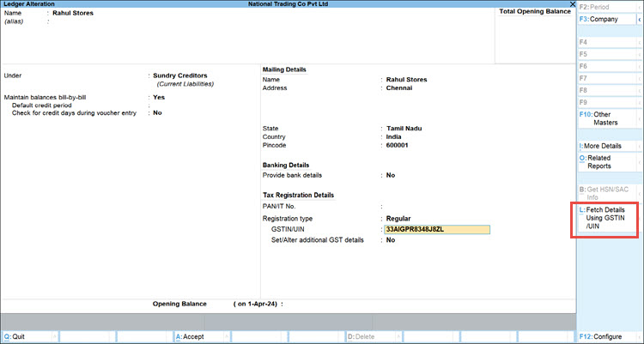Viewport: 644px width, 344px height.
Task: Click F3: Company button
Action: pos(605,19)
